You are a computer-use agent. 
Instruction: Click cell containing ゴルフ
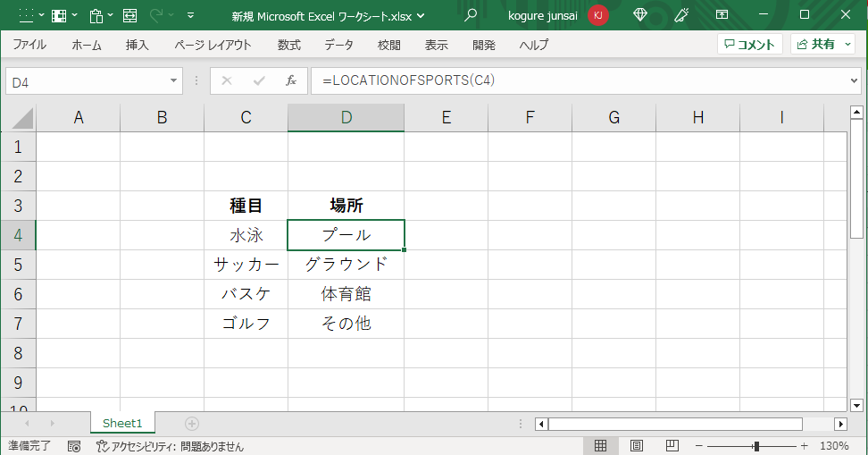point(246,324)
